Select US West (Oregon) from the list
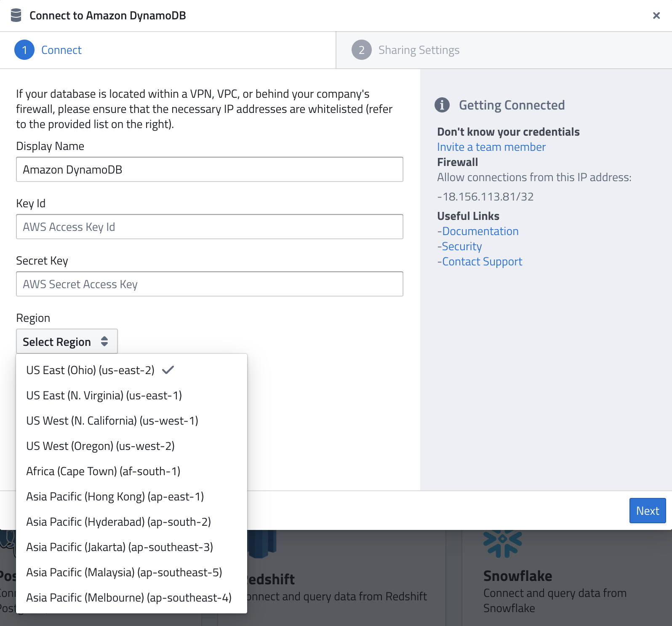Screen dimensions: 672x626 (x=100, y=446)
